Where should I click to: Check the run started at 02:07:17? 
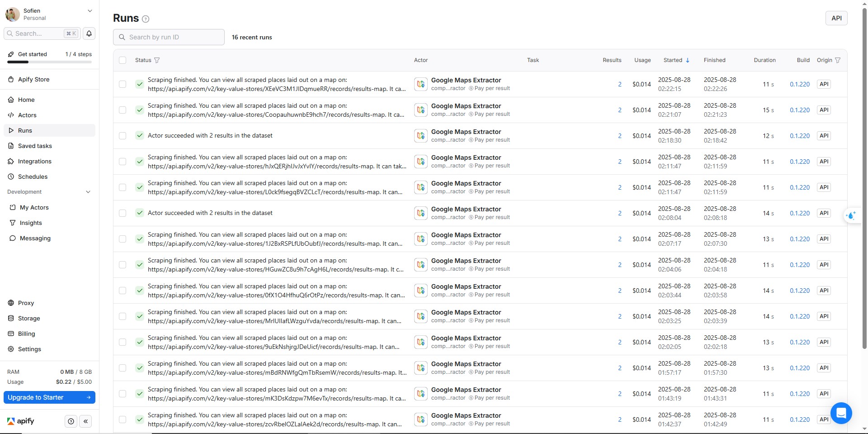(123, 239)
